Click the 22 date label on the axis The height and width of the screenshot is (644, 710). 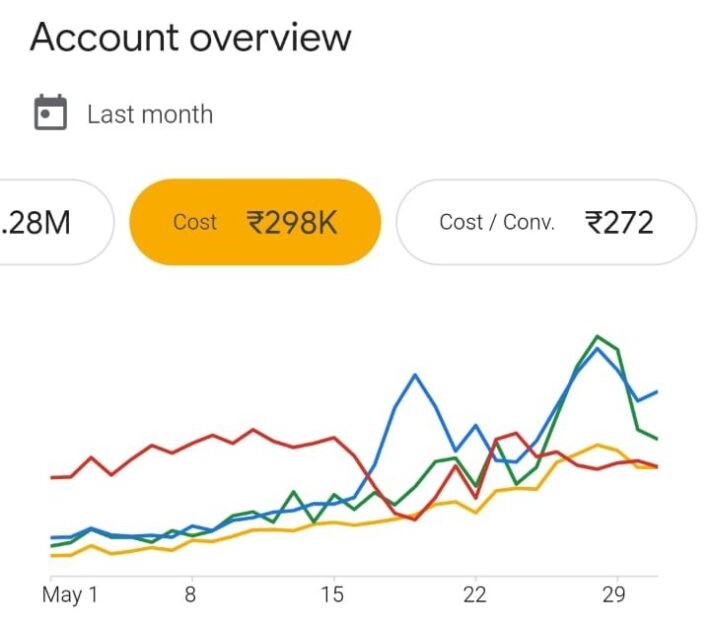474,595
